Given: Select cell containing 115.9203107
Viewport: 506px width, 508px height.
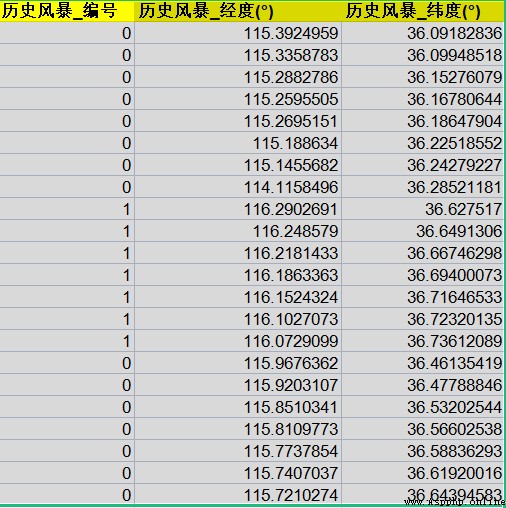Looking at the screenshot, I should 238,385.
